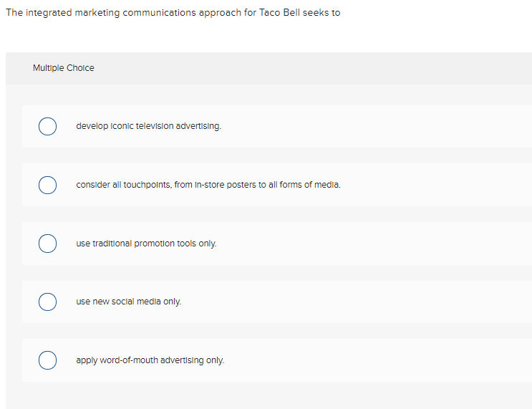Choose the consider all touchpoints radio button
532x409 pixels.
(48, 185)
